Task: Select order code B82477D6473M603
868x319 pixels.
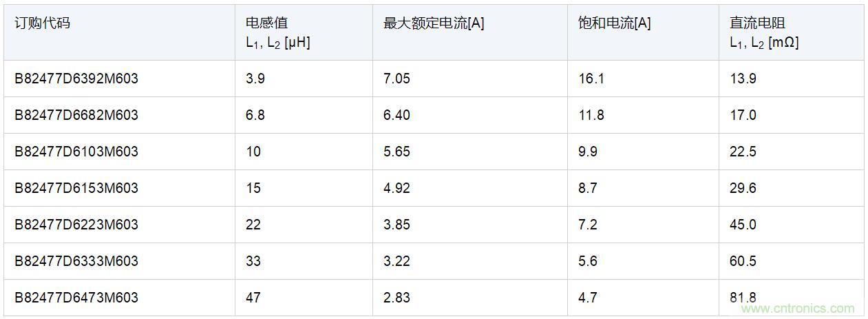Action: pos(76,298)
